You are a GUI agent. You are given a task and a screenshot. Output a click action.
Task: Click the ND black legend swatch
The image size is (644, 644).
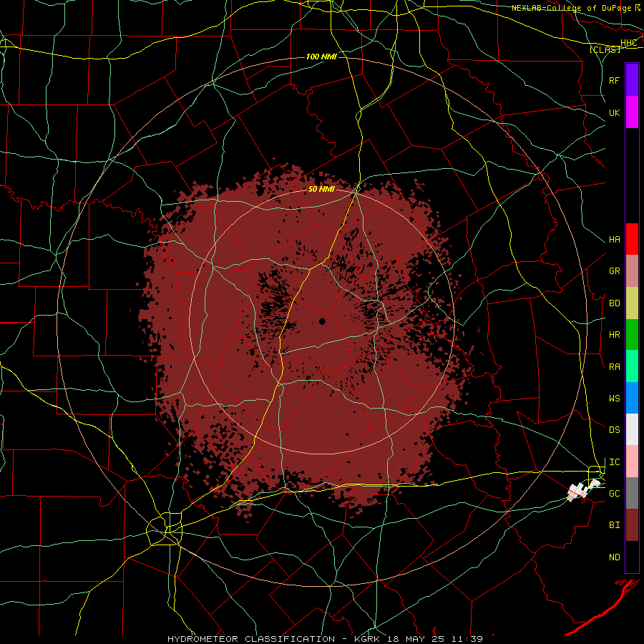[632, 557]
